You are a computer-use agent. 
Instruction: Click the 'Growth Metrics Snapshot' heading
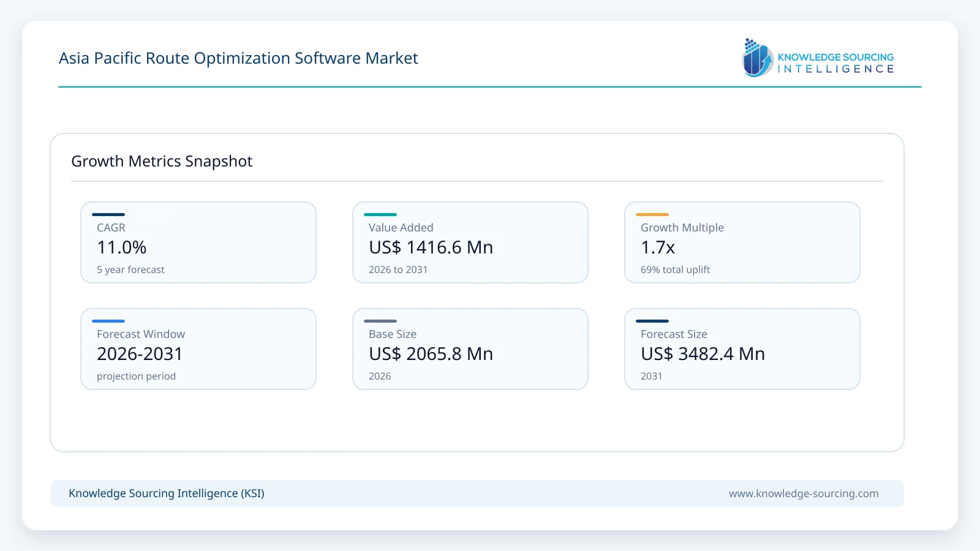(x=162, y=161)
